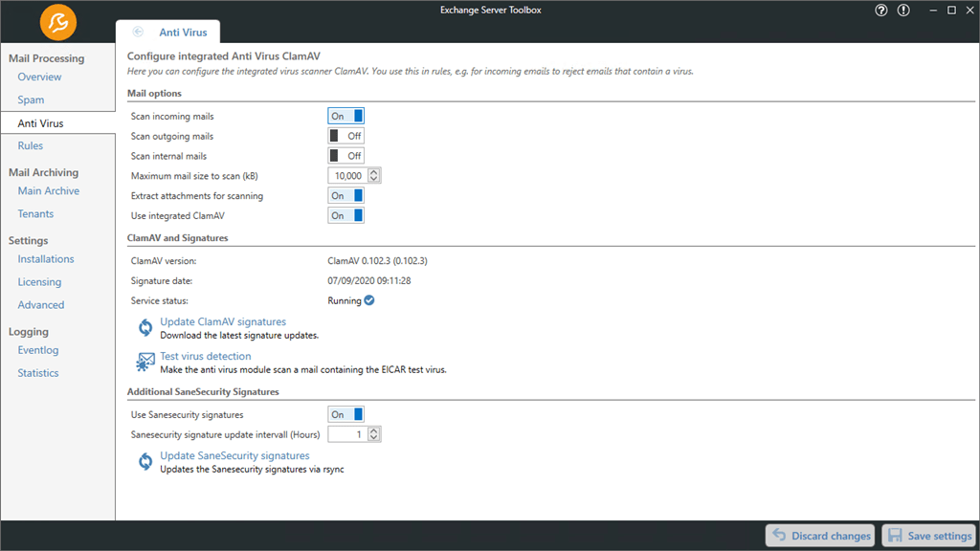Turn on the Scan internal mails switch

point(345,155)
